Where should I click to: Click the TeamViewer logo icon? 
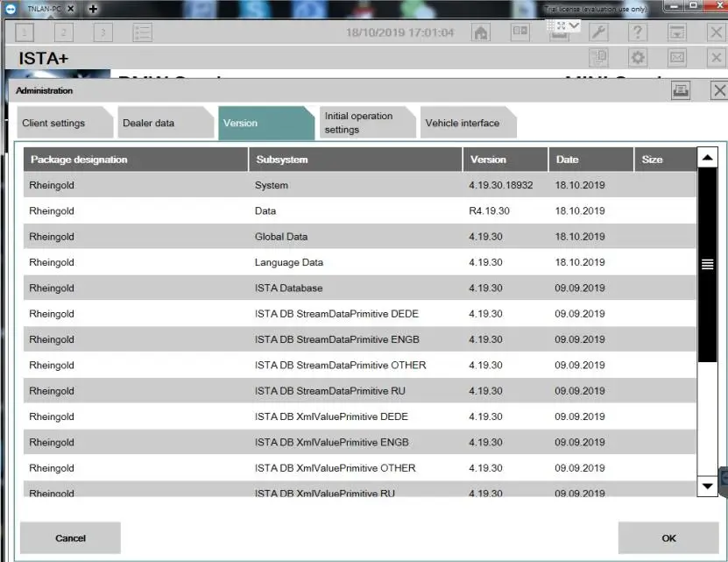(11, 9)
